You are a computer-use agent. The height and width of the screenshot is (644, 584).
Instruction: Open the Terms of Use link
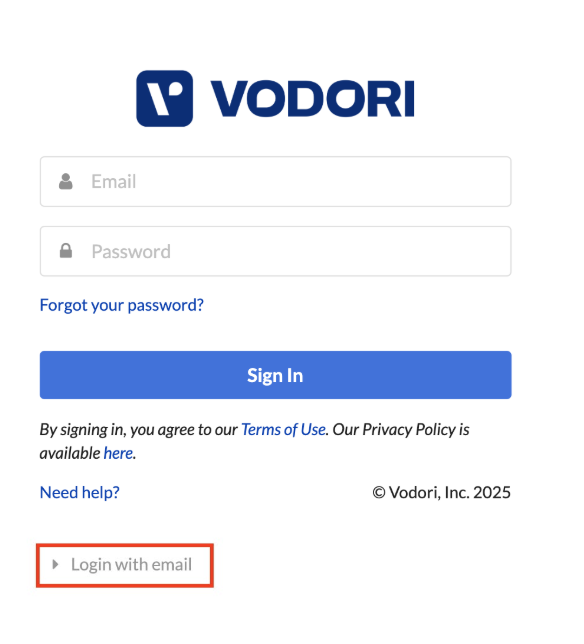pos(283,430)
